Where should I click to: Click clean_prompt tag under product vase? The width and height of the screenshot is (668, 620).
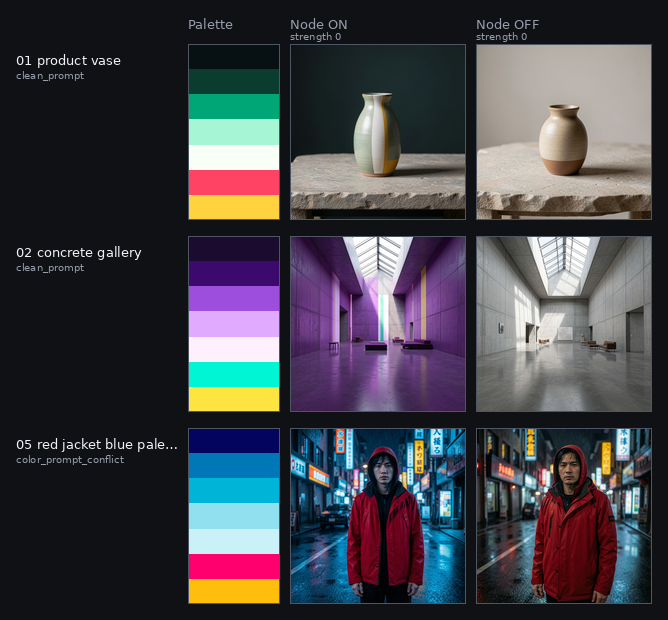point(50,76)
